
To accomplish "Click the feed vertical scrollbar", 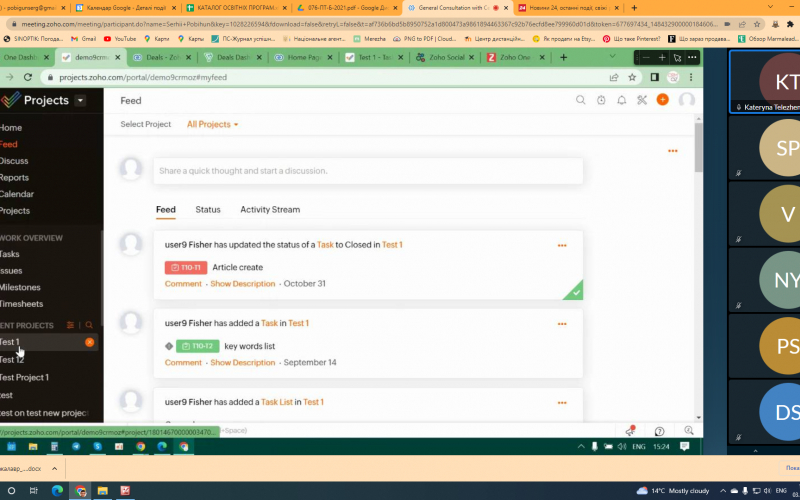I will point(698,147).
